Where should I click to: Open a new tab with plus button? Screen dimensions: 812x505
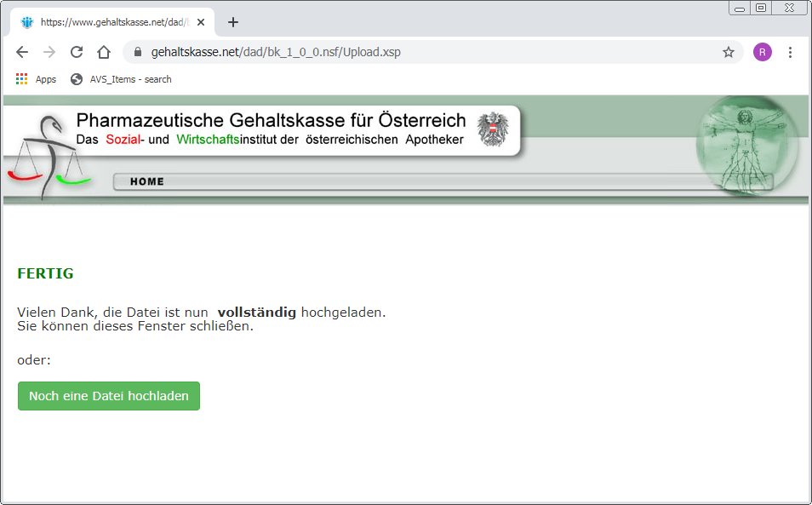[233, 22]
